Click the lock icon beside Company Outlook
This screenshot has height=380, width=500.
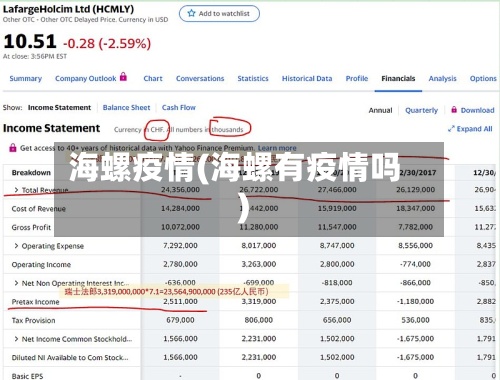click(x=123, y=77)
